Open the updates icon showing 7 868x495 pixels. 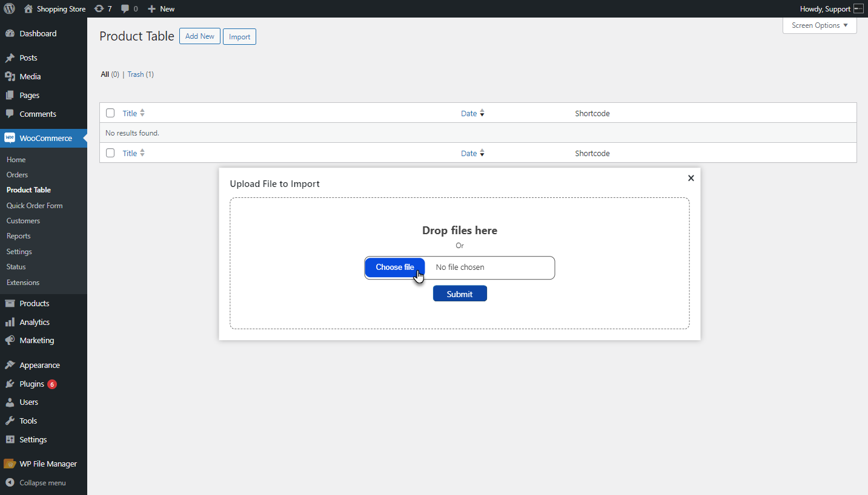coord(99,9)
